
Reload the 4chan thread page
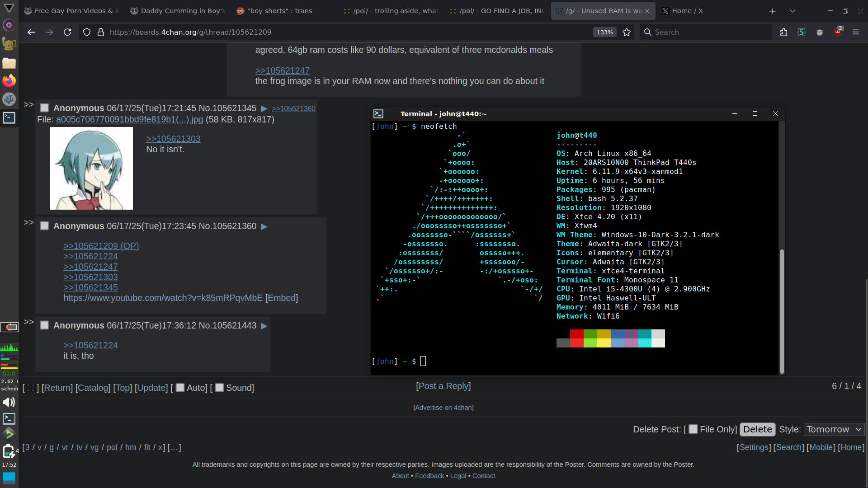click(67, 32)
